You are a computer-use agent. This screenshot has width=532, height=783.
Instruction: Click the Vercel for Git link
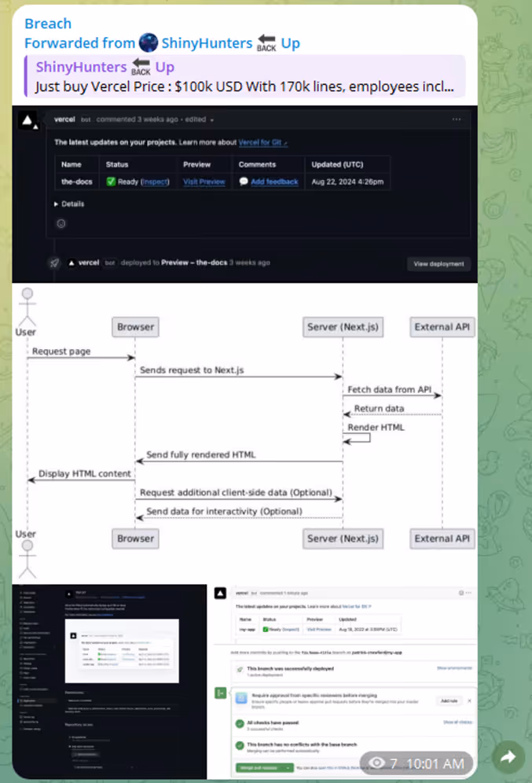click(x=262, y=142)
